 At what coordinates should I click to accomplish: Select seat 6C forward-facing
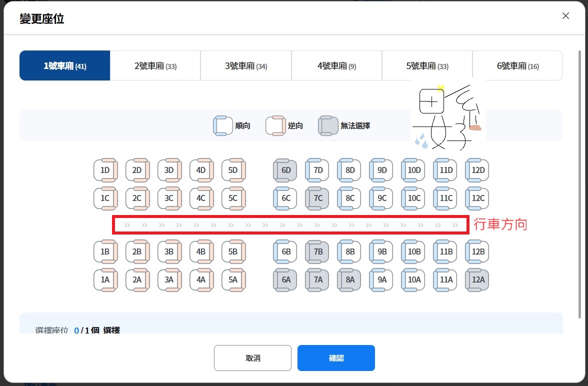pos(285,198)
